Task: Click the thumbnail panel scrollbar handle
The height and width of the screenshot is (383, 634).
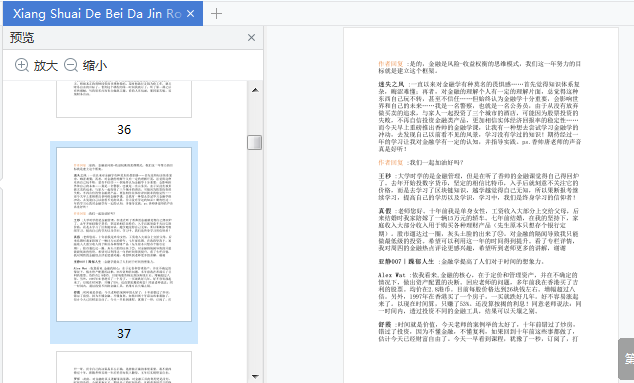Action: [255, 142]
